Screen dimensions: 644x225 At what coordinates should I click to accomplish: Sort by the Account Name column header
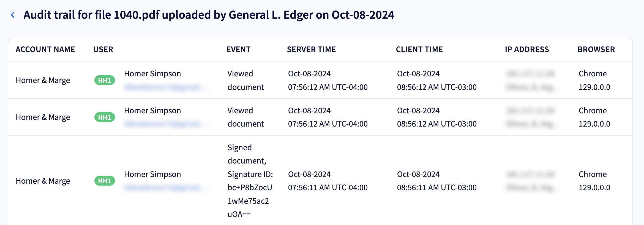pos(45,49)
